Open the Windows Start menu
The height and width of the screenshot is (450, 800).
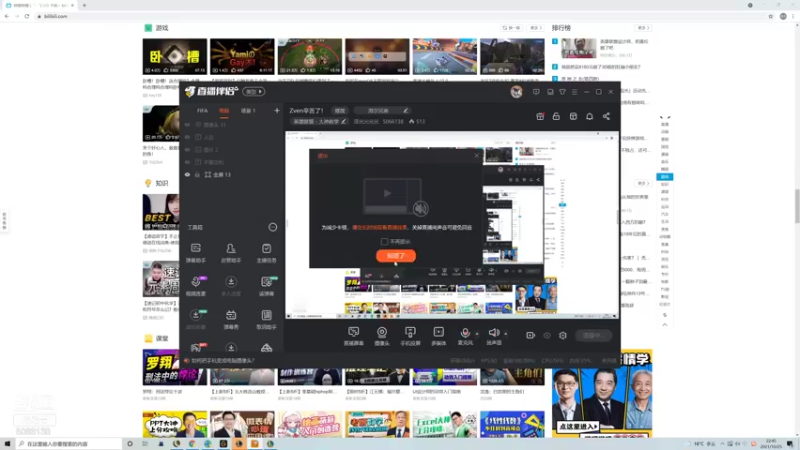point(7,444)
